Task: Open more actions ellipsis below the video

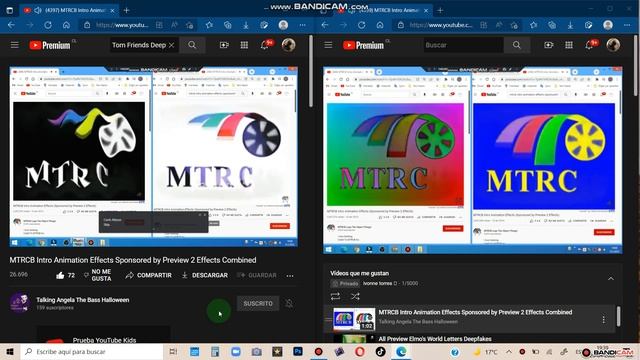Action: (x=290, y=276)
